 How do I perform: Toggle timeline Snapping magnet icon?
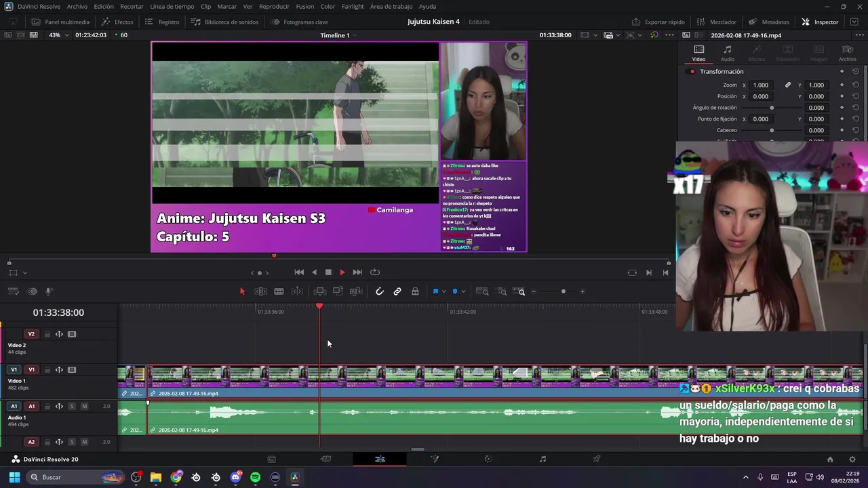[x=380, y=291]
